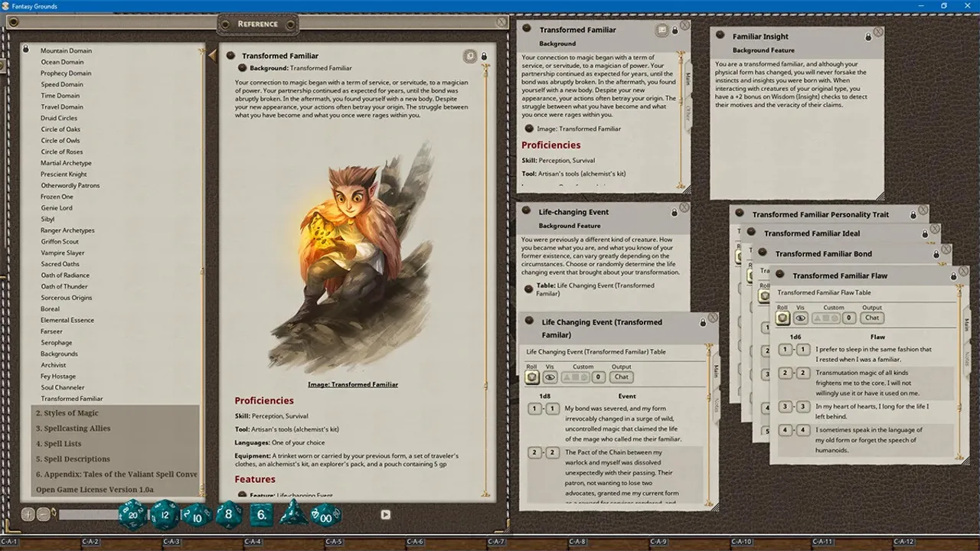Roll the d4 pyramid die
980x551 pixels.
[294, 515]
